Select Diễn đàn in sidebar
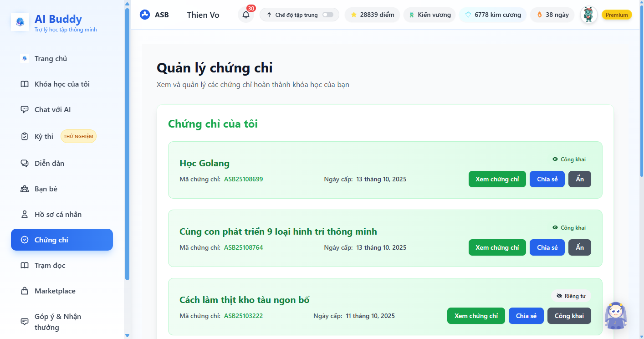Screen dimensions: 644x339 62,164
